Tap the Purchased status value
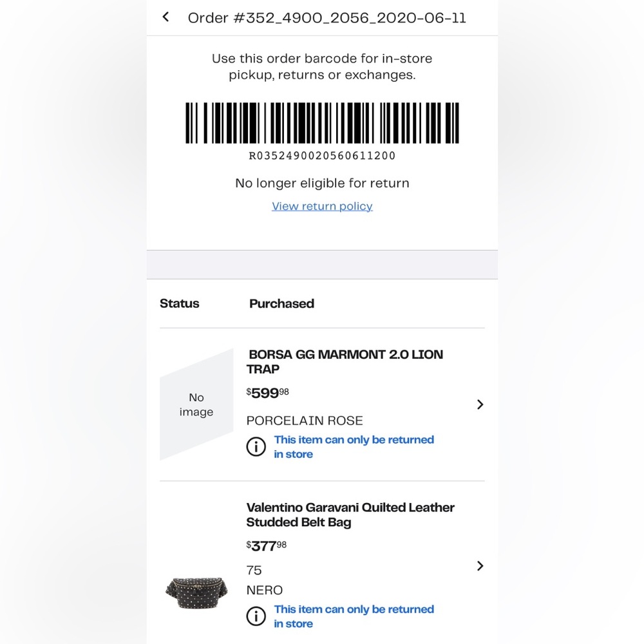This screenshot has height=644, width=644. (282, 303)
